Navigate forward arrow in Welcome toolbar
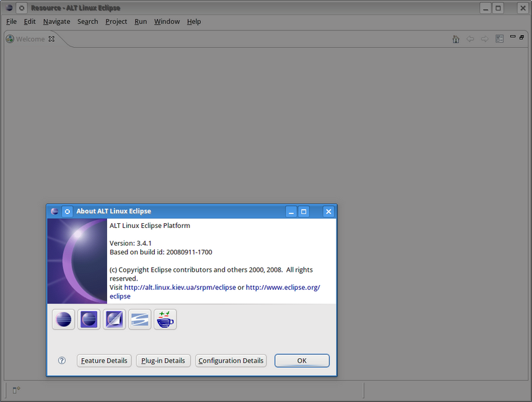Image resolution: width=532 pixels, height=402 pixels. 485,39
